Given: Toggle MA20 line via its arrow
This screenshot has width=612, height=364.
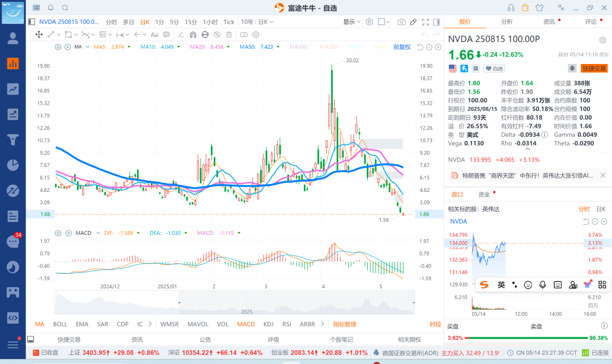Looking at the screenshot, I should (x=228, y=47).
